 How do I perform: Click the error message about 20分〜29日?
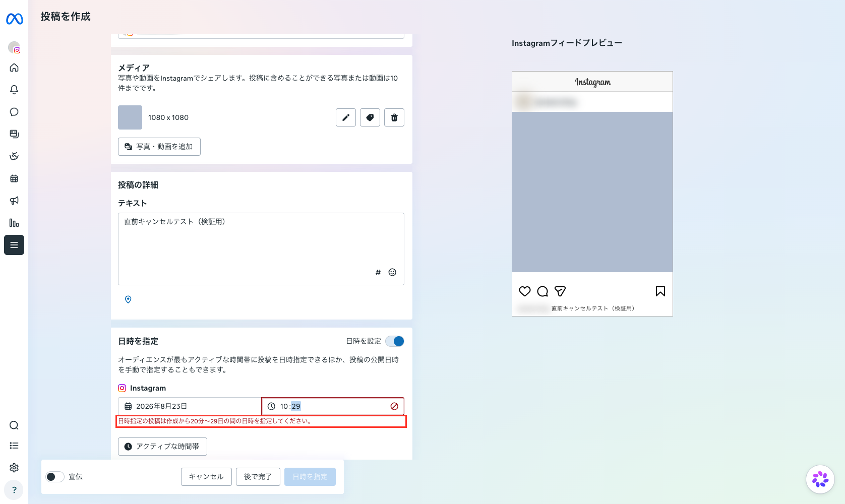point(216,421)
